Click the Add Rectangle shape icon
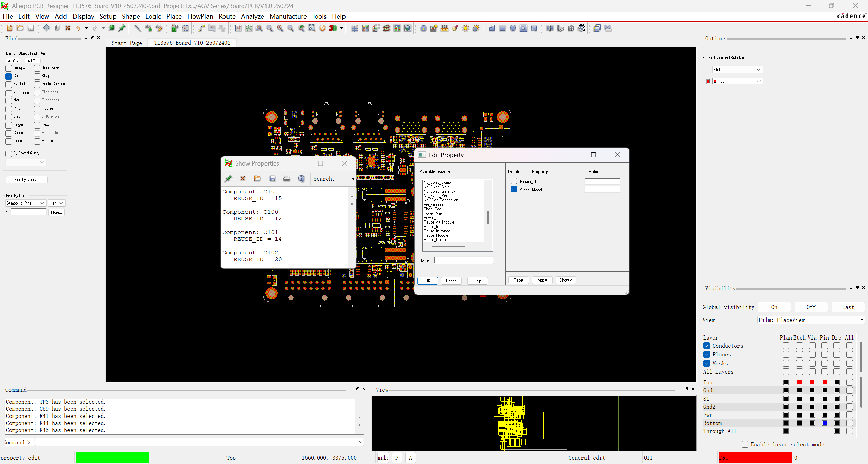This screenshot has width=868, height=464. (x=502, y=28)
